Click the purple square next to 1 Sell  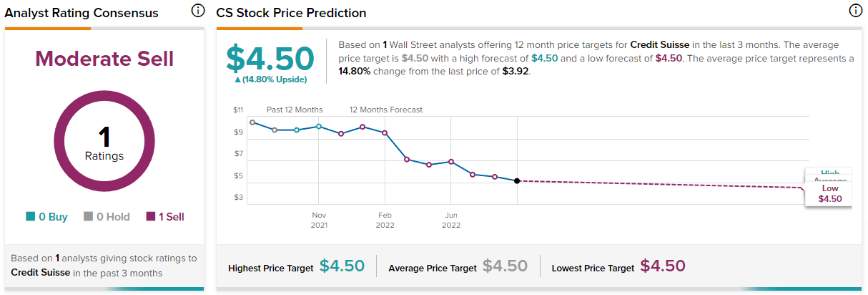tap(150, 217)
